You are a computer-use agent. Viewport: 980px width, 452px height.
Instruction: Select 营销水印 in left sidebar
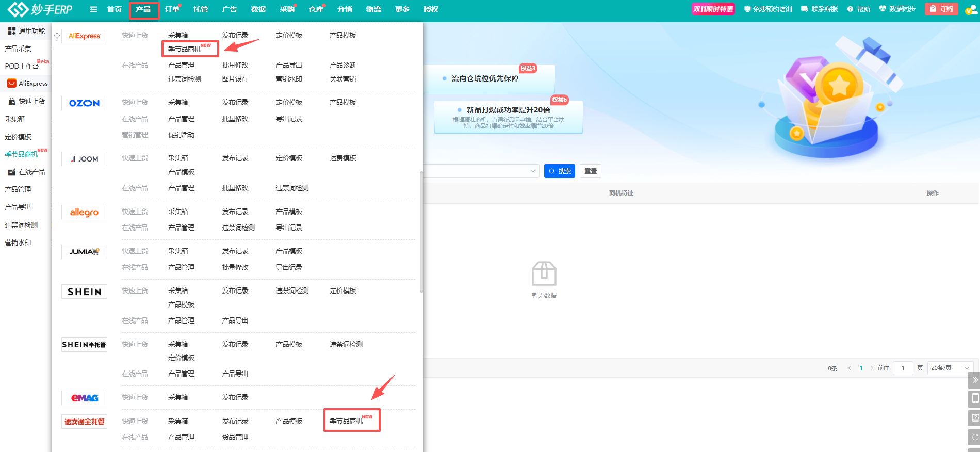click(x=18, y=243)
